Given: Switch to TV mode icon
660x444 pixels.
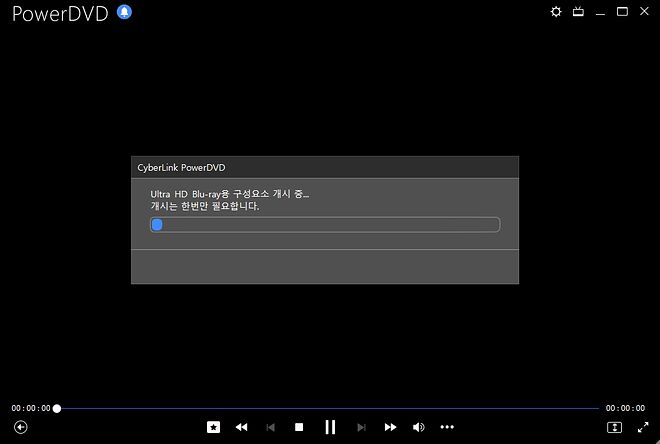Looking at the screenshot, I should pos(578,11).
